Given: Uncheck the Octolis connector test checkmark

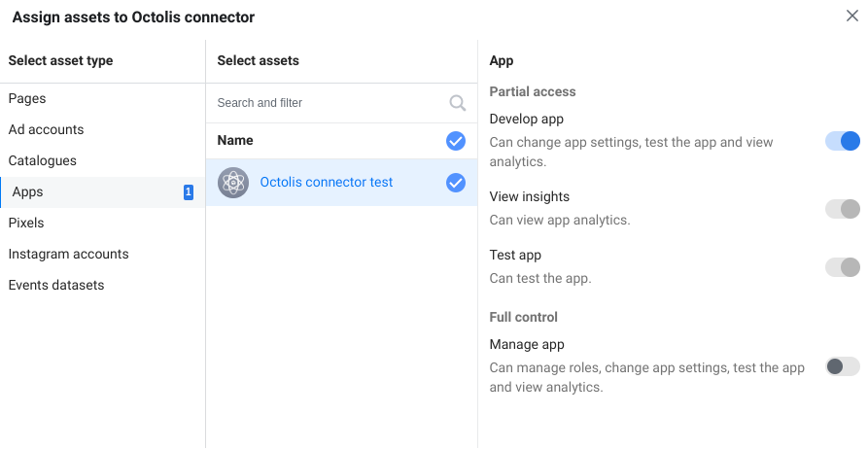Looking at the screenshot, I should pos(456,182).
